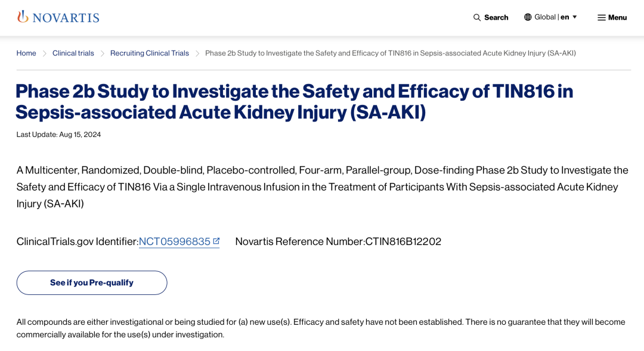Image resolution: width=644 pixels, height=351 pixels.
Task: Open Clinical trials breadcrumb link
Action: click(x=73, y=53)
